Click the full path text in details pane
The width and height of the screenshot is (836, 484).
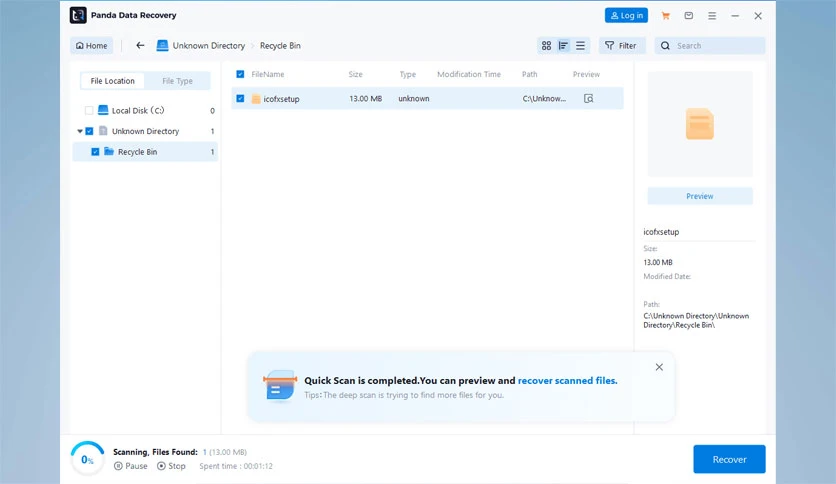696,320
